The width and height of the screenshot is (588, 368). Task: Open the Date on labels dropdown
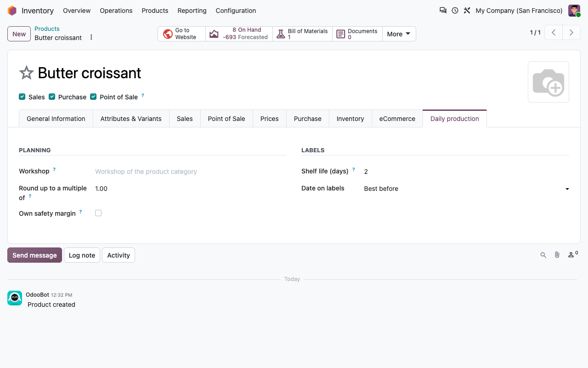coord(467,189)
